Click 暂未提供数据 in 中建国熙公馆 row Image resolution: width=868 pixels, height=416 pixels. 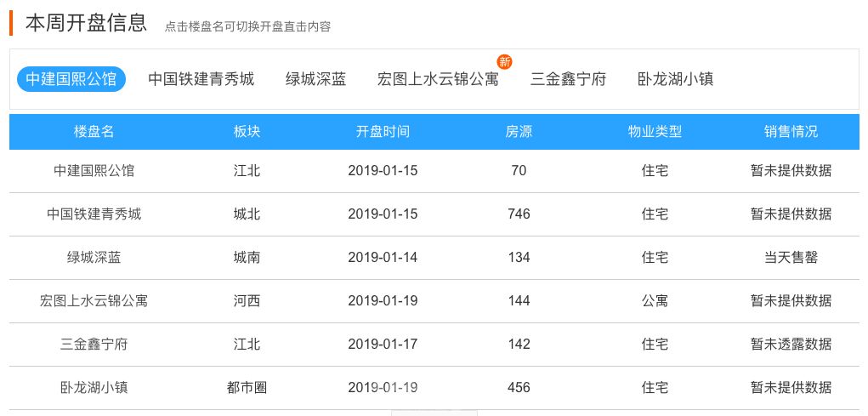pyautogui.click(x=791, y=171)
